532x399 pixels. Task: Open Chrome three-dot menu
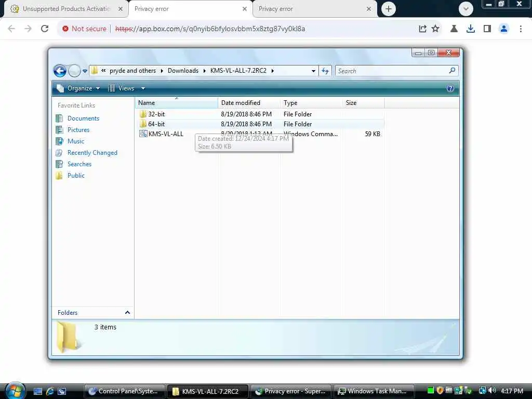[x=521, y=29]
